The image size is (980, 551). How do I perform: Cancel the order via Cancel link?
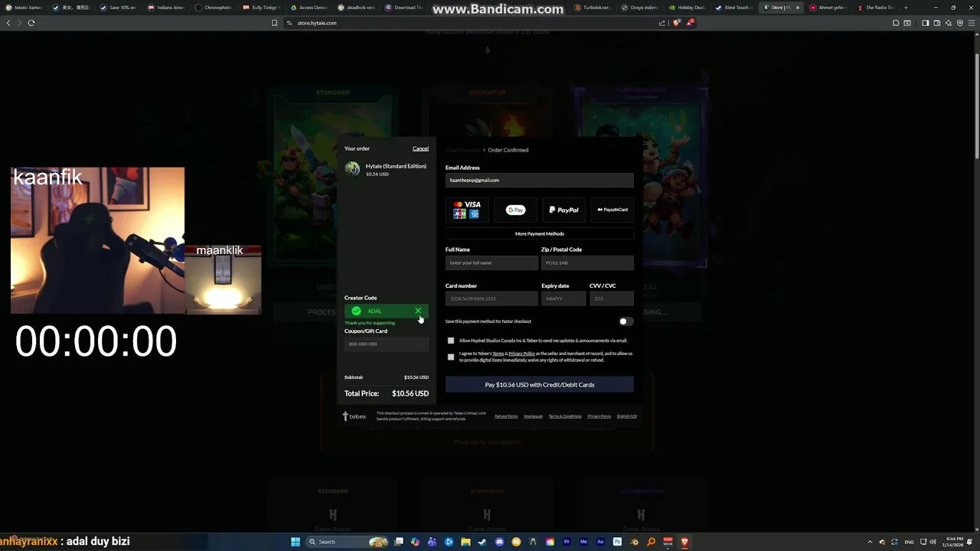click(420, 148)
